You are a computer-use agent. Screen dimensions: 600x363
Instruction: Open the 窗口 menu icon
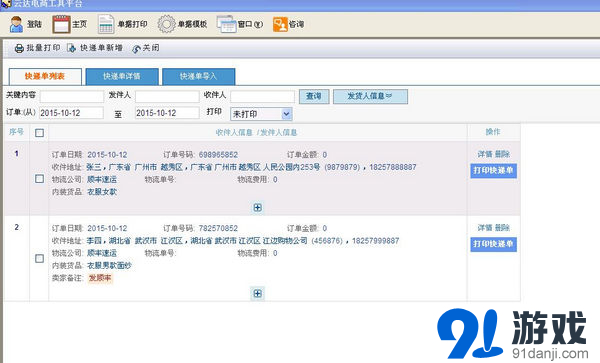coord(227,24)
